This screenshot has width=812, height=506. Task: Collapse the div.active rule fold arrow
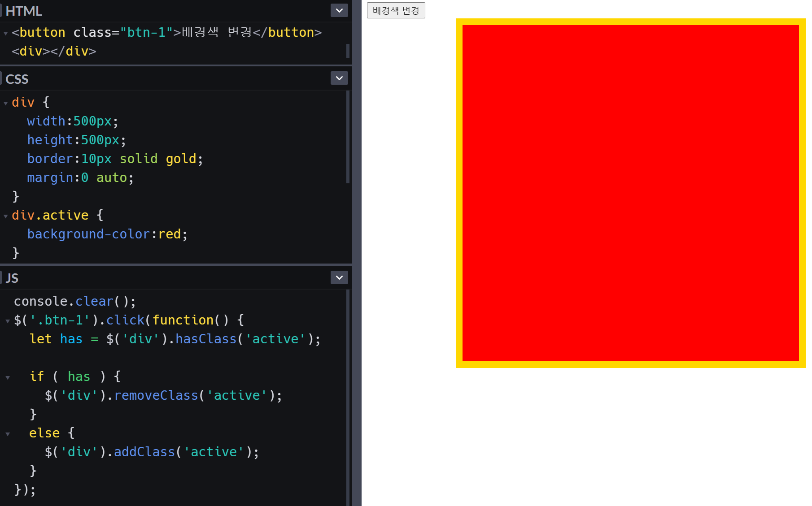[5, 216]
